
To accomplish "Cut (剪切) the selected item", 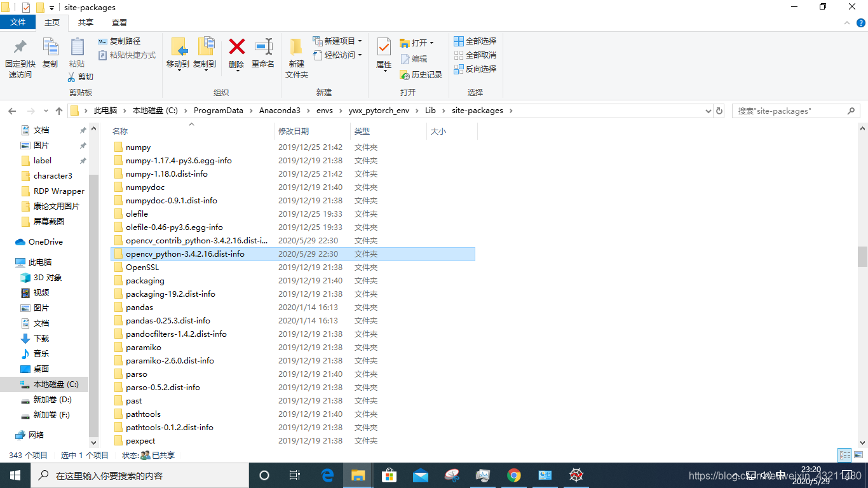I will pos(81,76).
